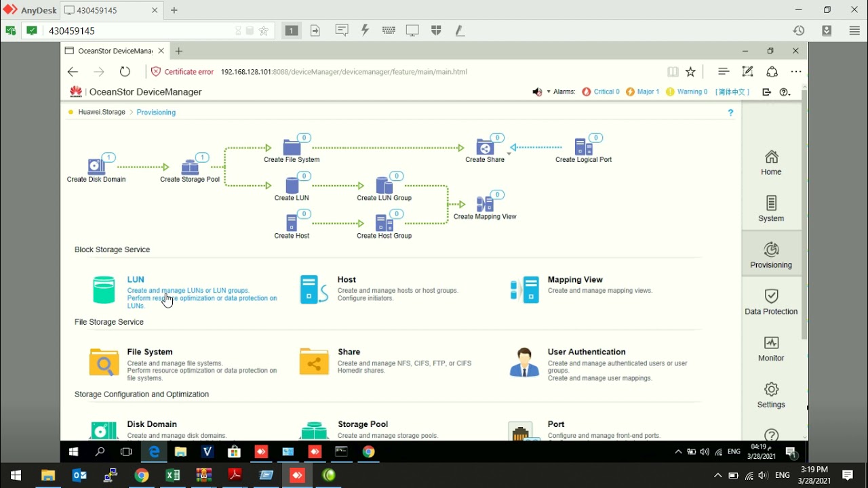Click the green LUN cylinder icon
Image resolution: width=868 pixels, height=488 pixels.
[104, 290]
